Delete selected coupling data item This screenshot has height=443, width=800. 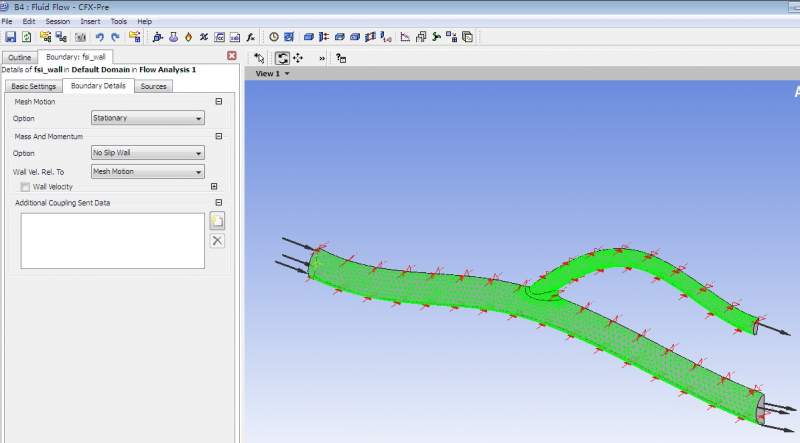click(217, 241)
